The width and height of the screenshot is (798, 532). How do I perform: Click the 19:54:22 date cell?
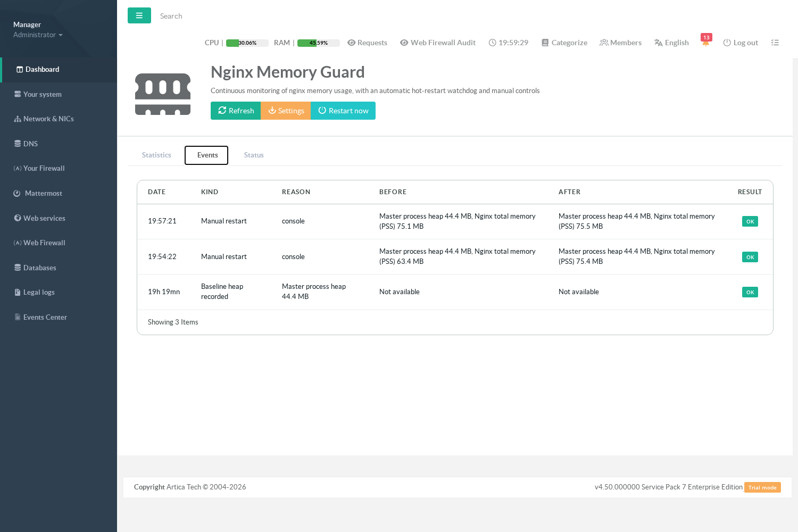click(162, 257)
